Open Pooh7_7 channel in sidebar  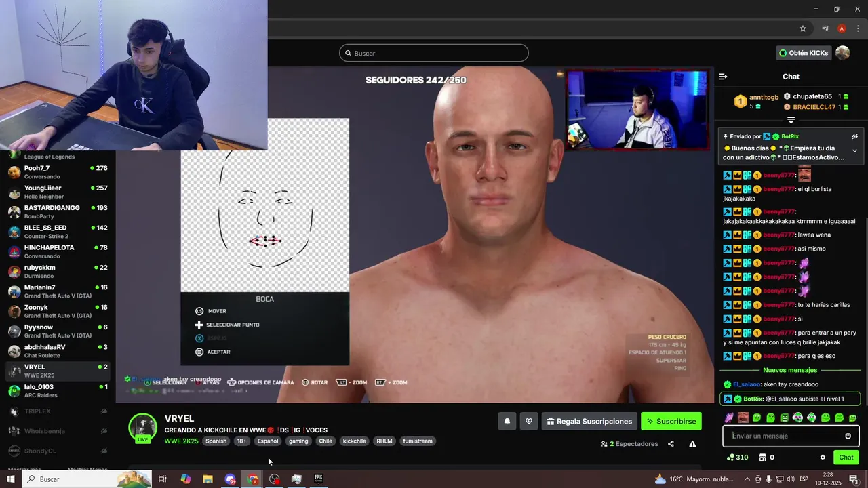click(58, 171)
